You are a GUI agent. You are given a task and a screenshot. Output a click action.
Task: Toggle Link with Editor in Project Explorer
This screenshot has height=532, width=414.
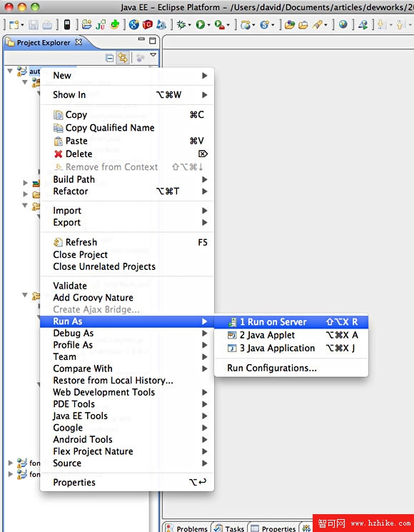(x=122, y=58)
